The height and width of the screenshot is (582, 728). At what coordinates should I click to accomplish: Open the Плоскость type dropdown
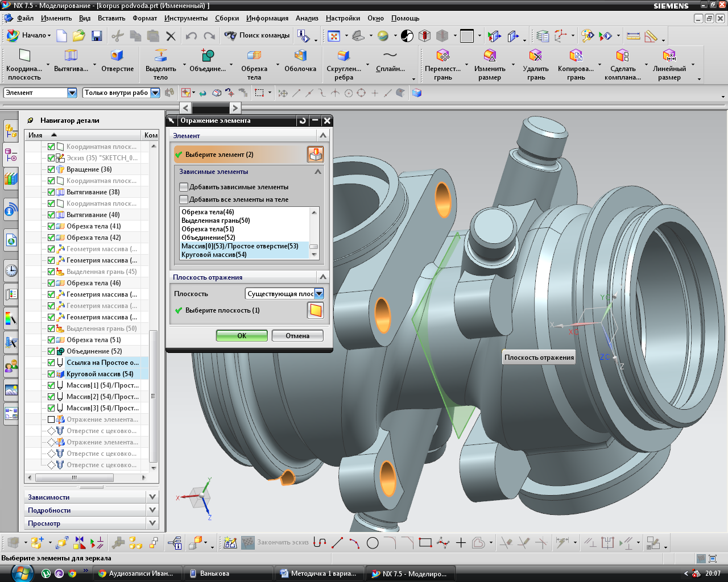click(319, 294)
